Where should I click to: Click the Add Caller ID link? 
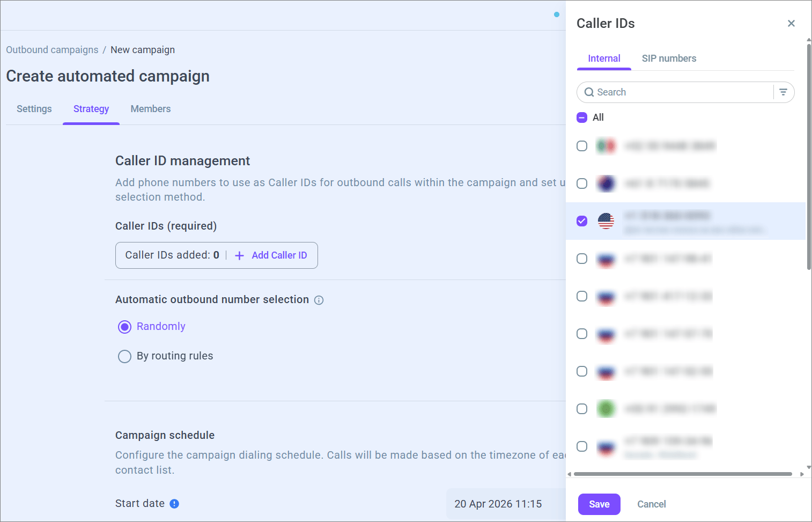(x=279, y=255)
